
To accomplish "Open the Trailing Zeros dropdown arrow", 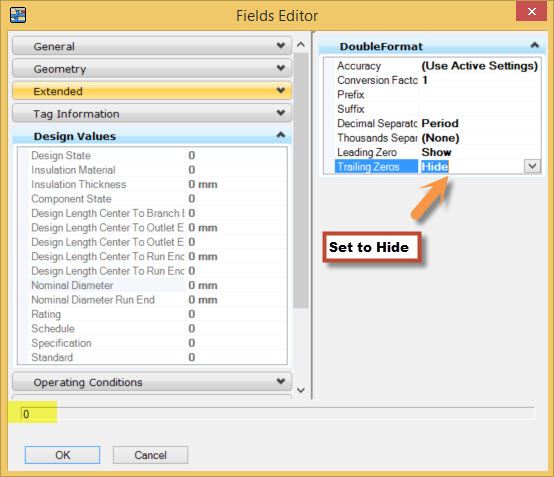I will coord(532,166).
